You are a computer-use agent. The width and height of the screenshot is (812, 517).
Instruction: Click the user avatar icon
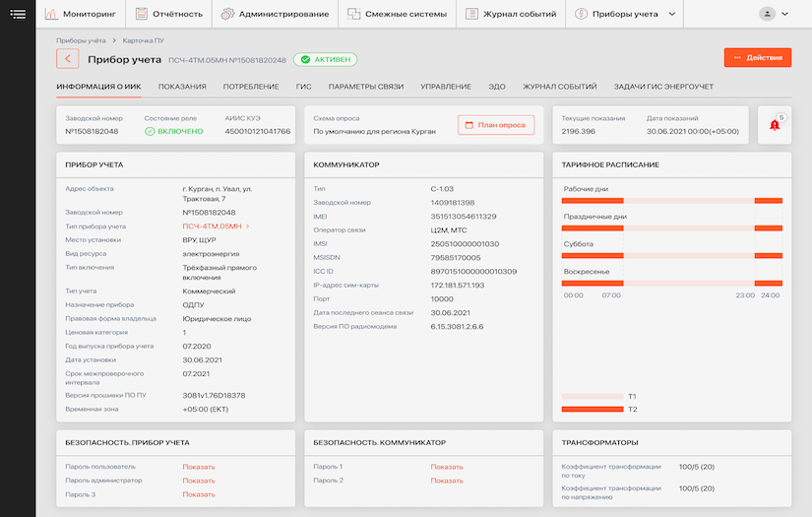point(767,14)
